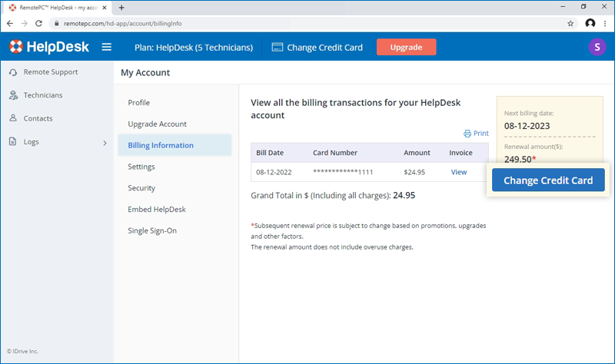
Task: Click the Invoice column header
Action: click(460, 153)
